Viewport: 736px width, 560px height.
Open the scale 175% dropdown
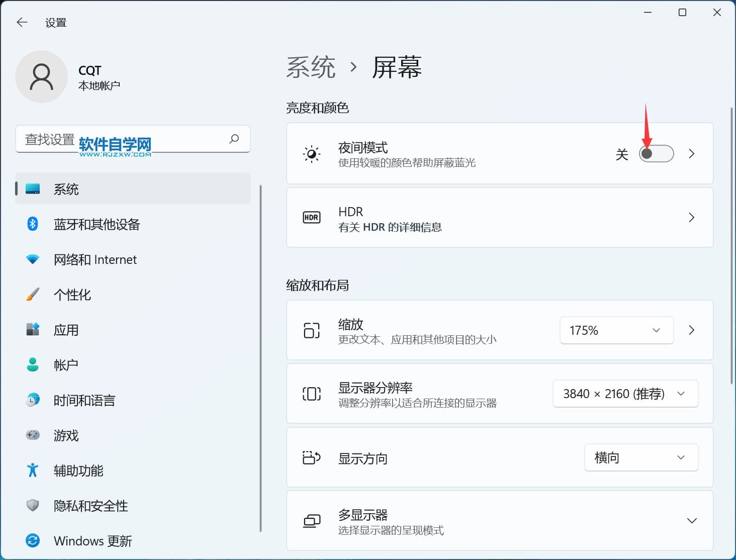(616, 330)
